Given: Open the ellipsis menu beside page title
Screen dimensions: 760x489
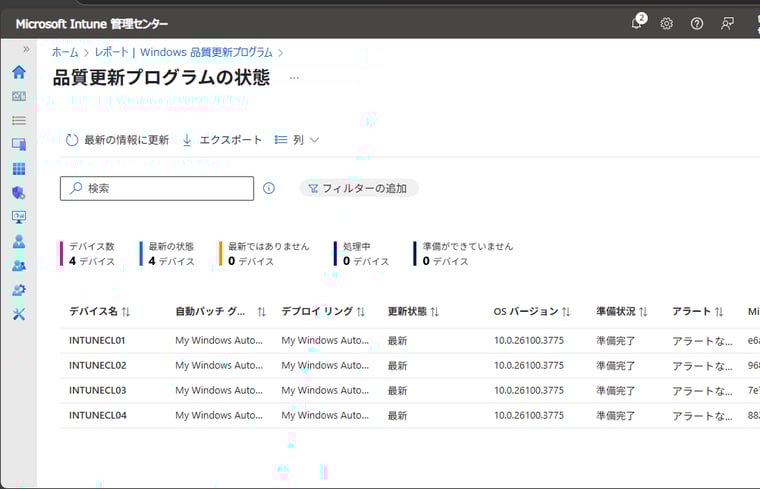Looking at the screenshot, I should point(294,78).
